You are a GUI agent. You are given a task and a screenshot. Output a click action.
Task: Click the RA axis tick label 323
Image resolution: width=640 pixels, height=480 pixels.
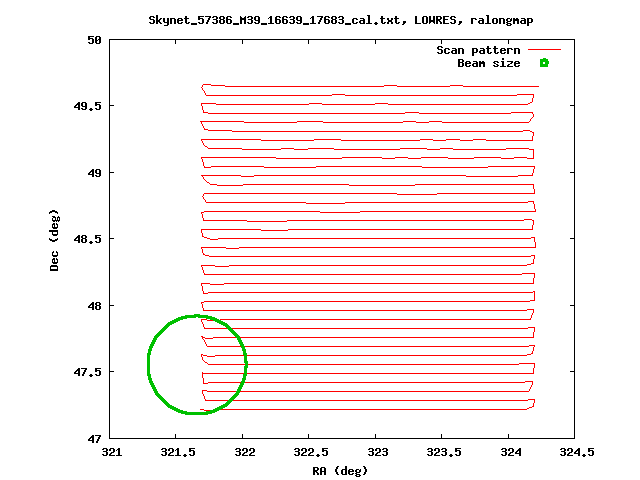(x=378, y=452)
